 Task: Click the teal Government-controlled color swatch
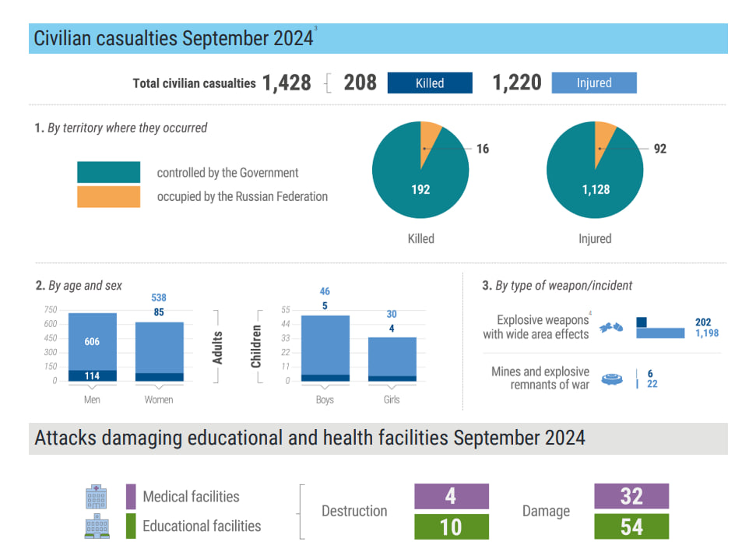108,172
